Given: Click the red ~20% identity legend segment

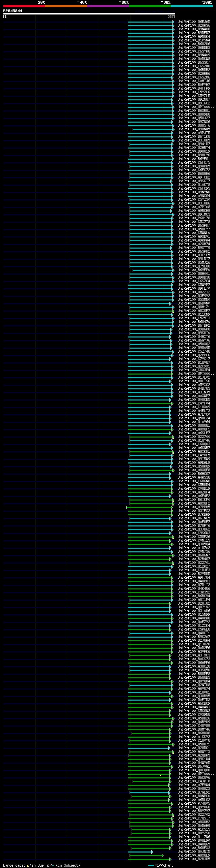Looking at the screenshot, I should (x=24, y=6).
